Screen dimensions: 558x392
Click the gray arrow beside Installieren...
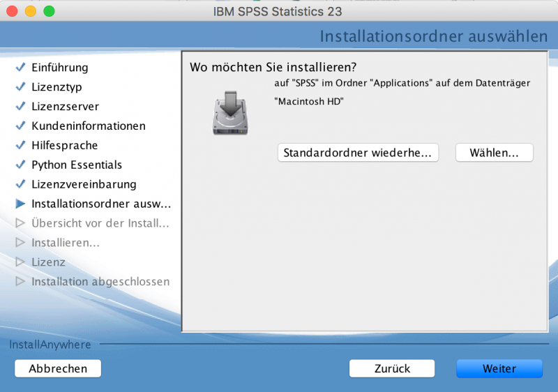coord(21,242)
